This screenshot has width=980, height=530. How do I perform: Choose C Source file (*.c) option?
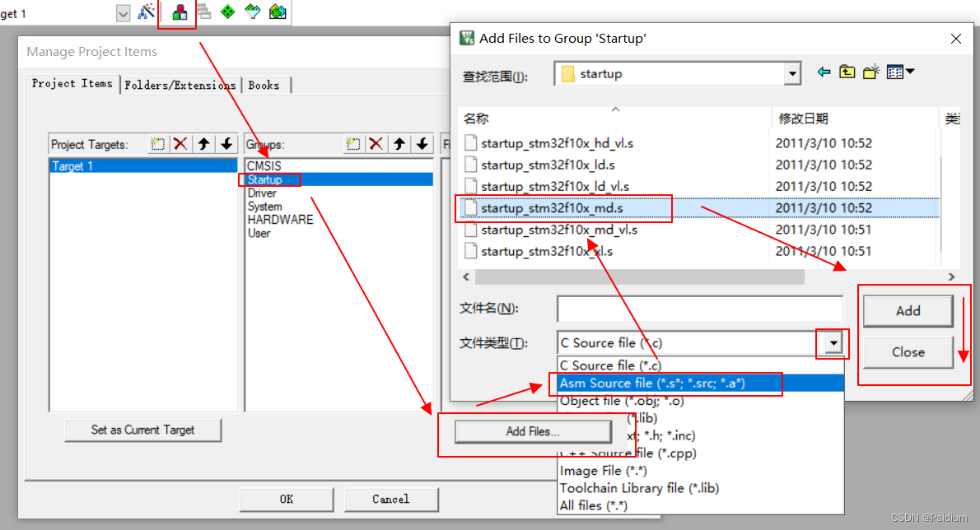tap(700, 365)
